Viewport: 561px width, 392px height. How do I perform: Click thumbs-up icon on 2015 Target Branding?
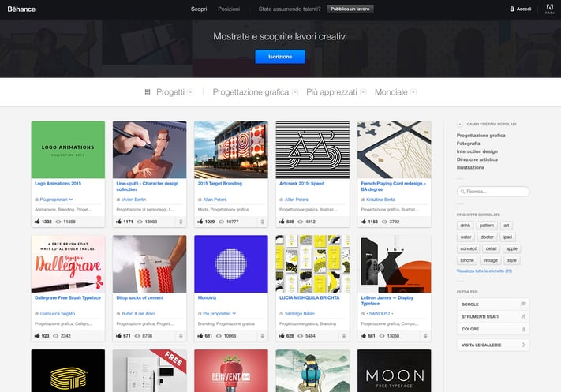[200, 222]
